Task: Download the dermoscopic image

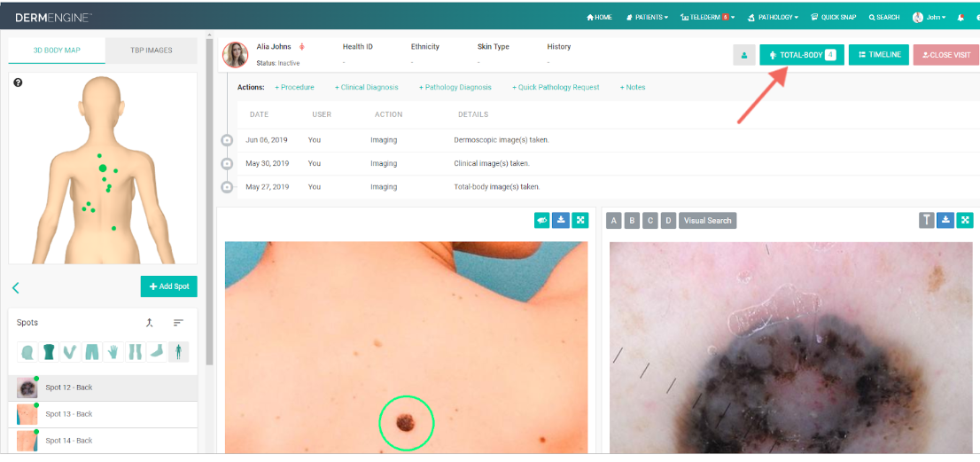Action: click(x=945, y=220)
